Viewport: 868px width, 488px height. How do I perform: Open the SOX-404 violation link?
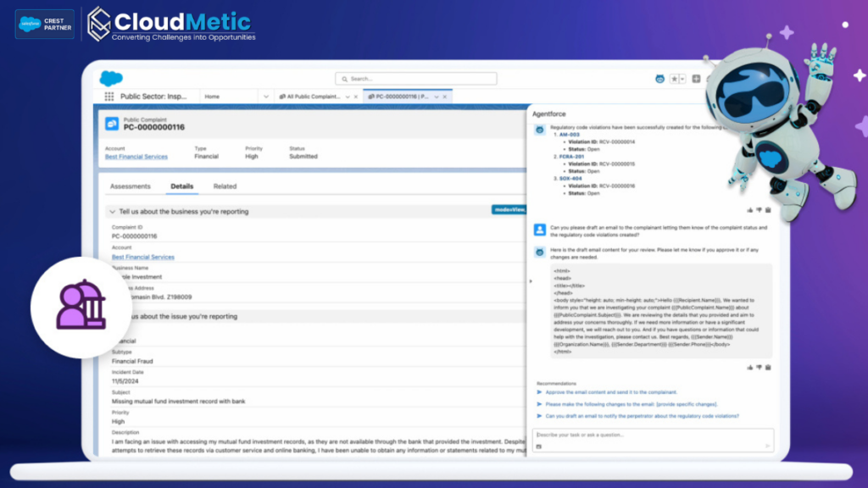[570, 179]
